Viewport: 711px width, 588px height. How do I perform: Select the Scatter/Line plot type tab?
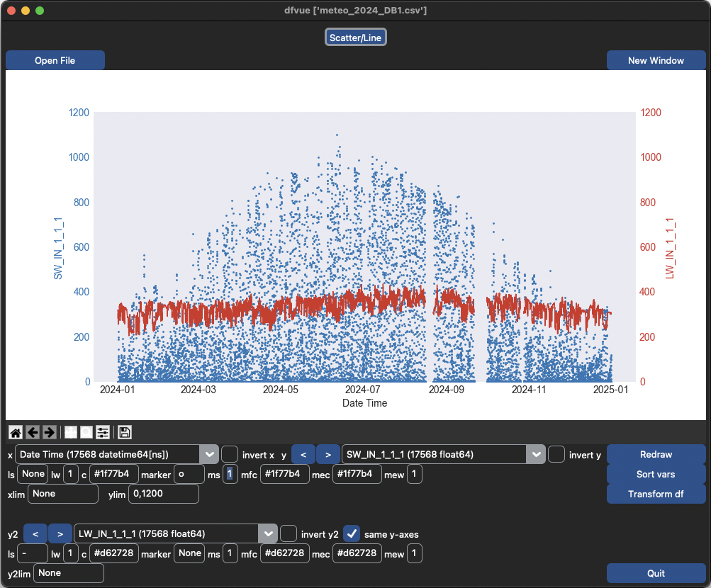[356, 38]
